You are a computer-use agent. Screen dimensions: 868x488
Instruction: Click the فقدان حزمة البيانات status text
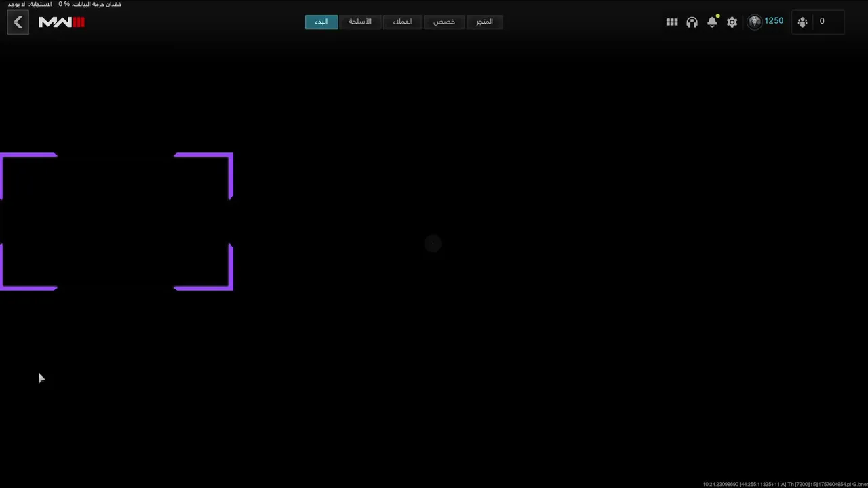coord(90,4)
